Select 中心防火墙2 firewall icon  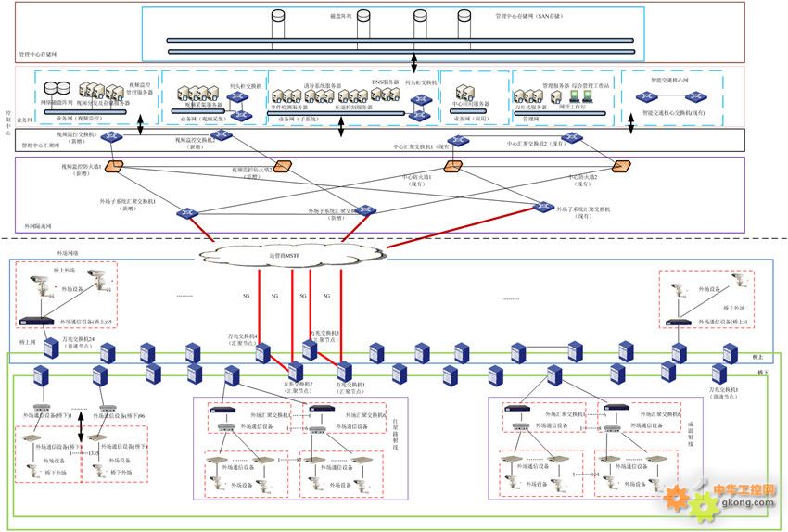623,168
